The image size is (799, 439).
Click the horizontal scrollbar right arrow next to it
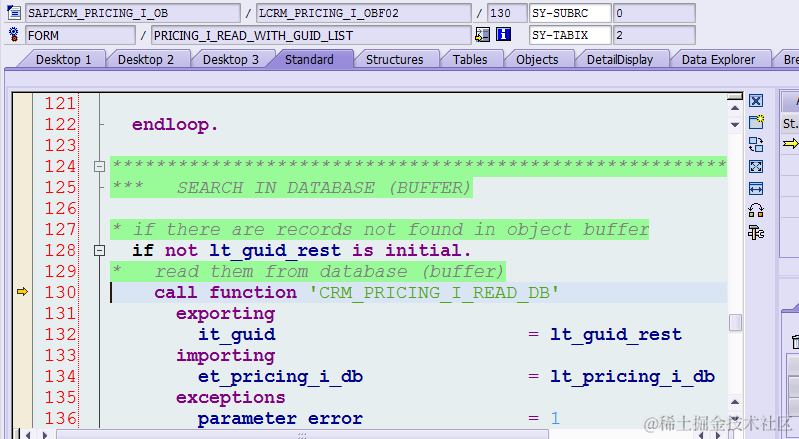pyautogui.click(x=45, y=434)
